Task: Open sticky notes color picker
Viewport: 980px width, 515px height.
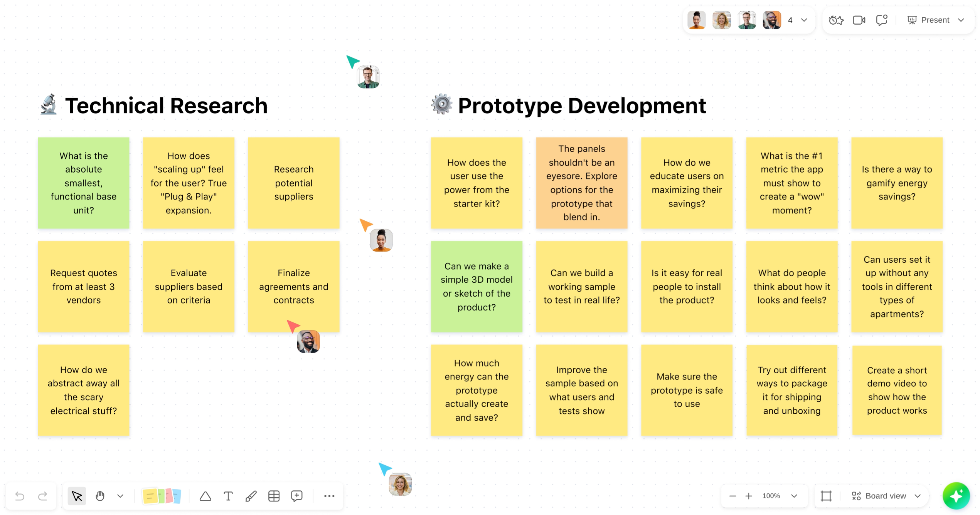Action: (x=162, y=496)
